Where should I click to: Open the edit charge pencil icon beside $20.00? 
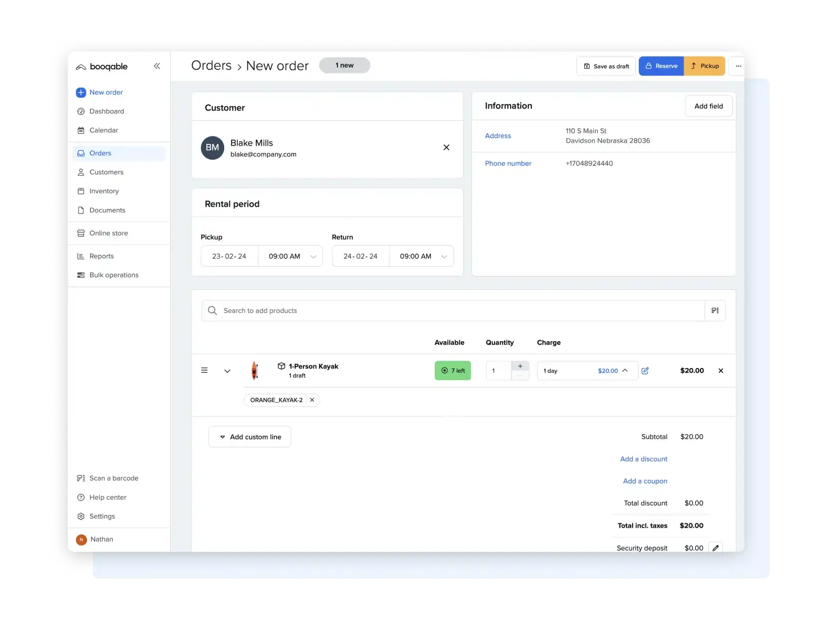tap(645, 370)
